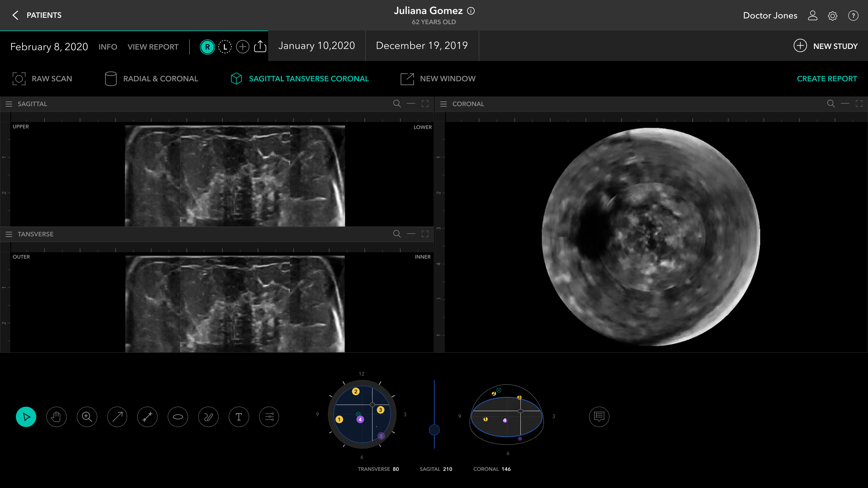Viewport: 868px width, 488px height.
Task: Open the Coronal panel hamburger menu
Action: pyautogui.click(x=444, y=104)
